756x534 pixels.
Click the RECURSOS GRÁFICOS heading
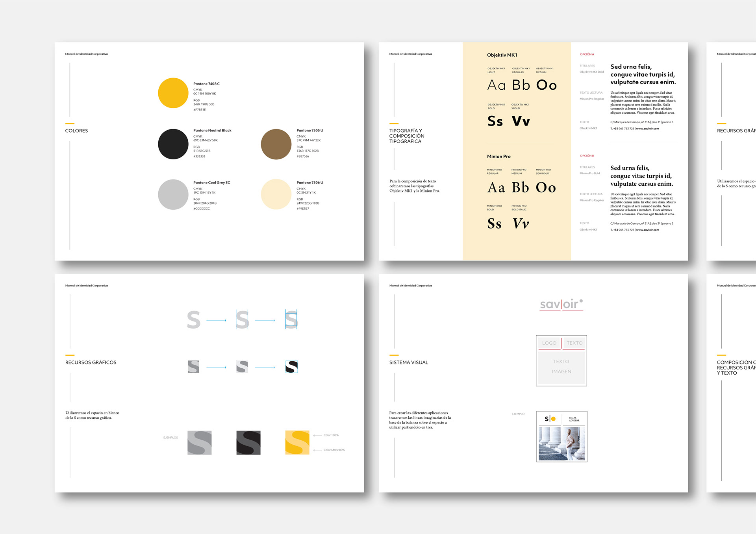[x=91, y=362]
